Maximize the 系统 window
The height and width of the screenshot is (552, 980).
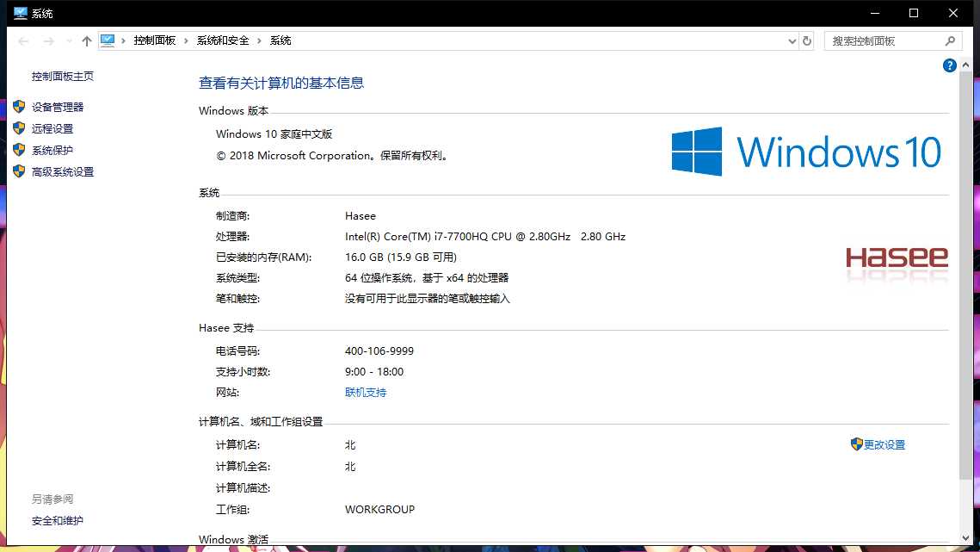click(x=914, y=13)
